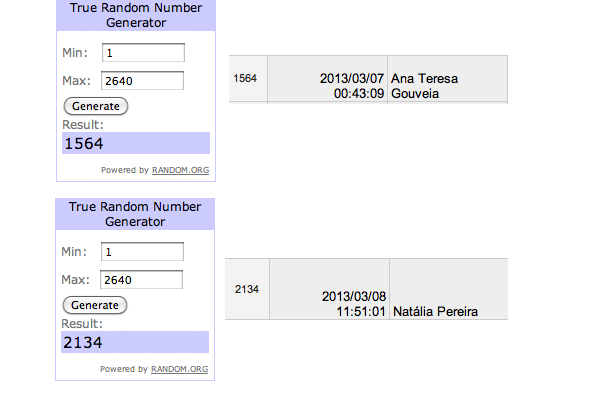Select the Ana Teresa Gouveia name cell
This screenshot has width=600, height=397.
[x=447, y=78]
